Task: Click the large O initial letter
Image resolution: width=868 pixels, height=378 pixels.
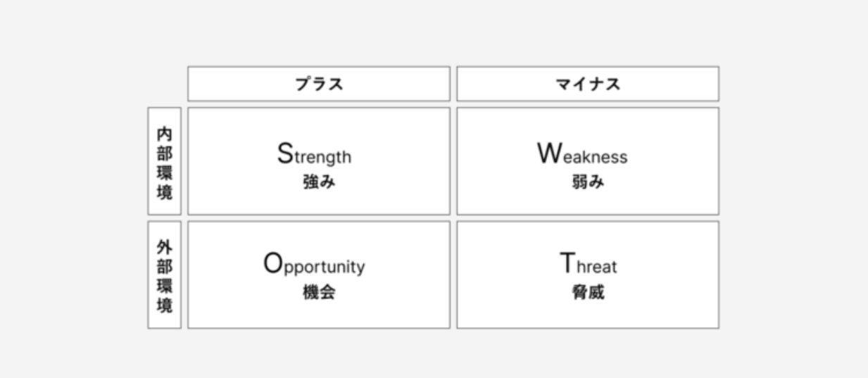Action: click(273, 263)
